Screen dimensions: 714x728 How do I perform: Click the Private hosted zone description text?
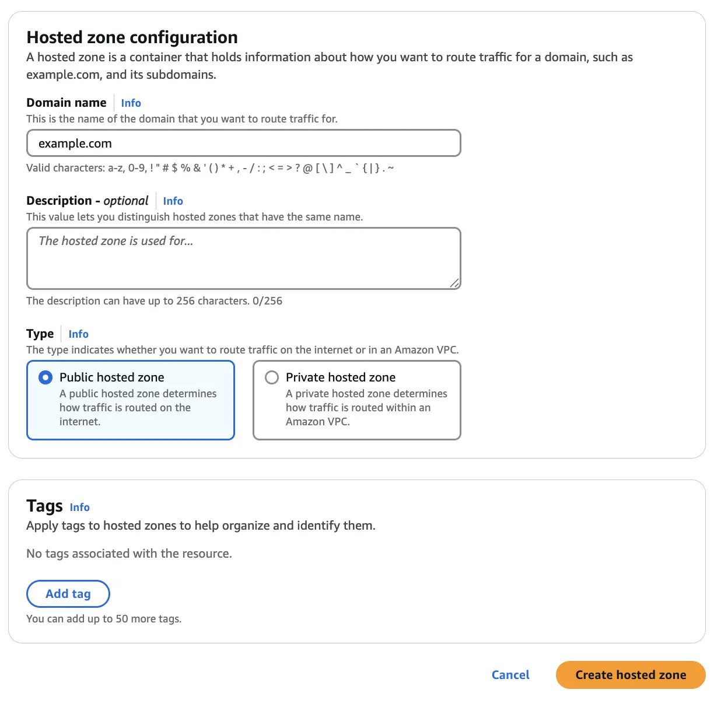366,408
